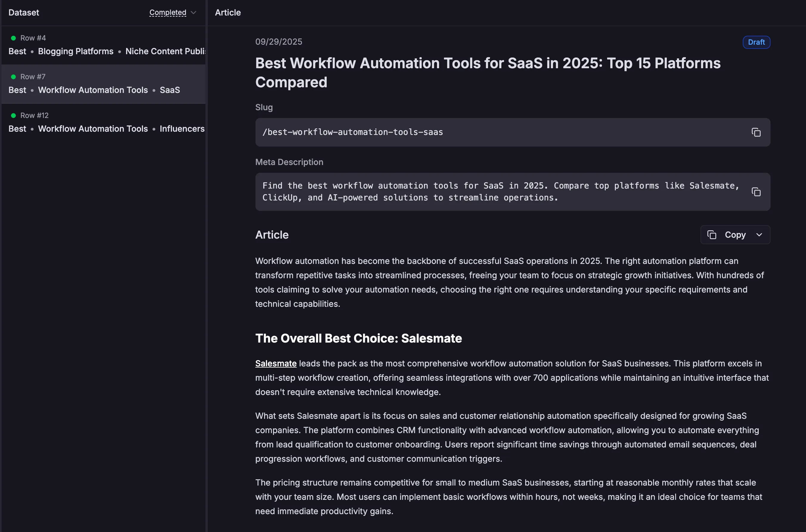Image resolution: width=806 pixels, height=532 pixels.
Task: Copy the slug to clipboard
Action: click(x=756, y=132)
